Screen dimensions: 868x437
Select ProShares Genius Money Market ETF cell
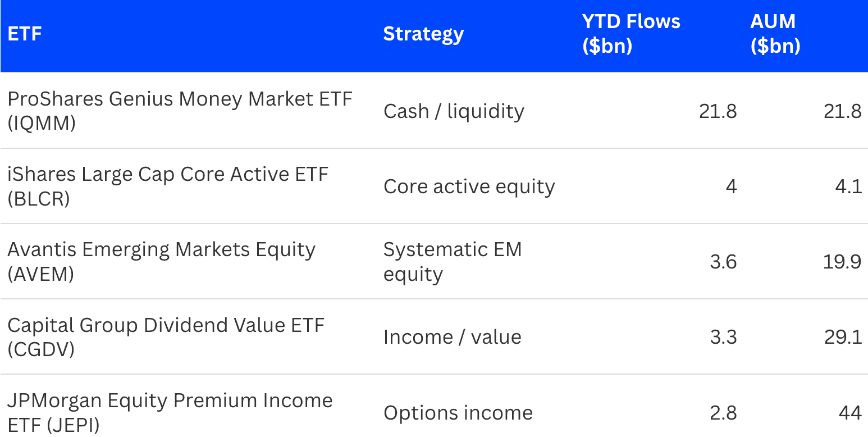pyautogui.click(x=180, y=111)
